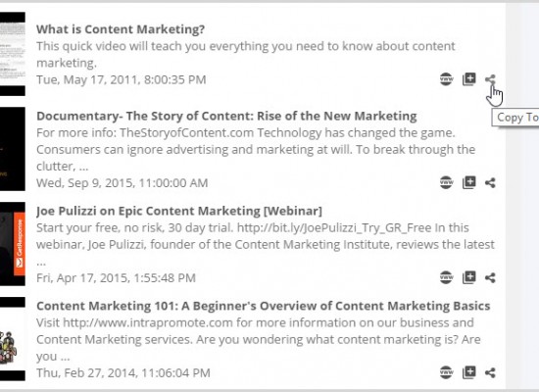Open 'Joe Pulizzi on Epic Content Marketing' title
This screenshot has height=392, width=539.
tap(179, 211)
